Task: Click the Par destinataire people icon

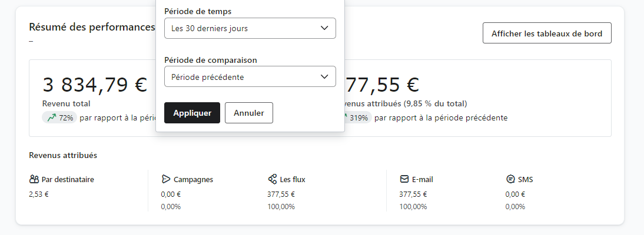Action: tap(34, 179)
